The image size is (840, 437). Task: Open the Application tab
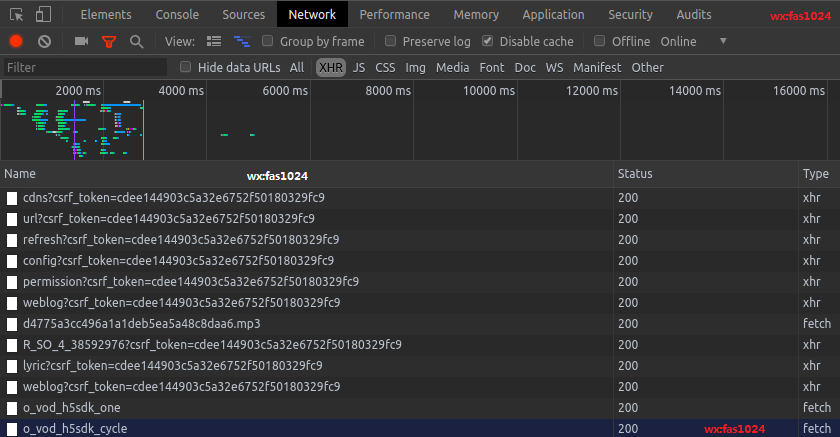tap(553, 14)
